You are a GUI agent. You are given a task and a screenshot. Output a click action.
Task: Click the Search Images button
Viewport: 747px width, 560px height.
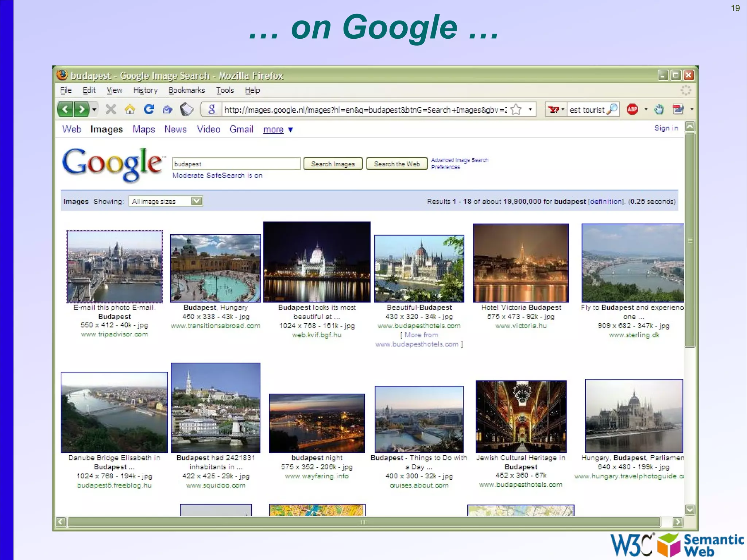click(x=333, y=164)
